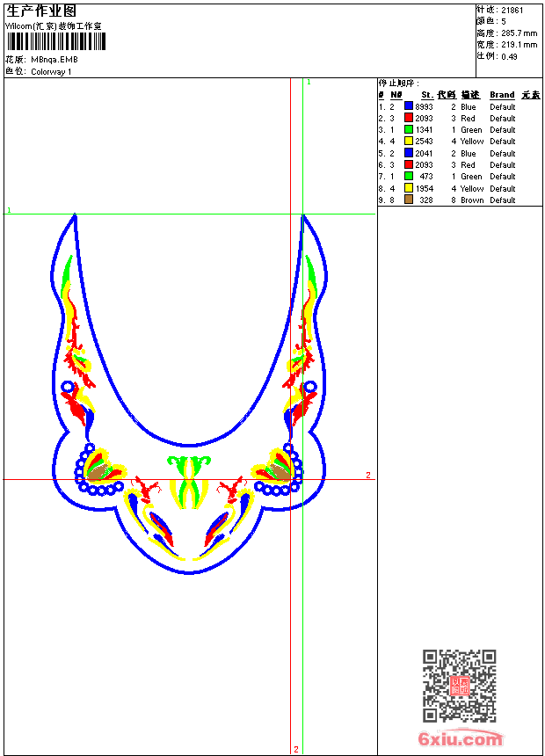545x756 pixels.
Task: Click the height value 285.7 mm
Action: 519,33
